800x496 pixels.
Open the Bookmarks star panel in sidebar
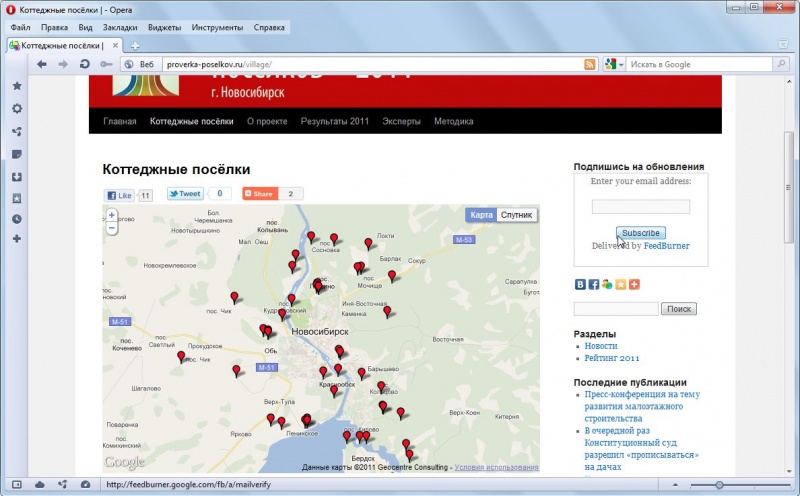tap(17, 86)
